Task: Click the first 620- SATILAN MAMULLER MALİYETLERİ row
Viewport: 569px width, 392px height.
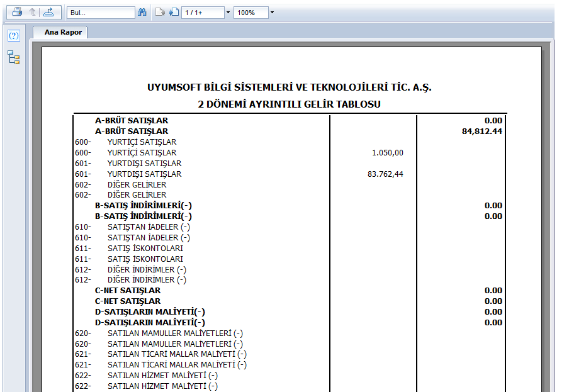Action: click(x=174, y=333)
